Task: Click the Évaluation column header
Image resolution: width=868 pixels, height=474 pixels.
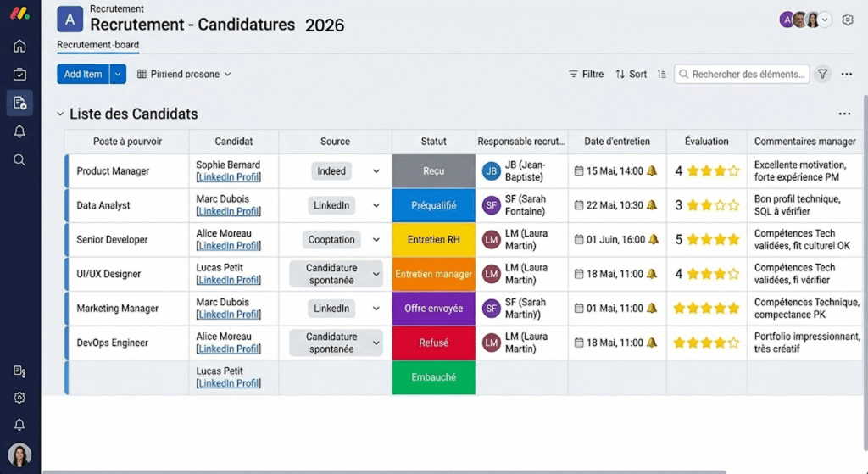Action: (706, 142)
